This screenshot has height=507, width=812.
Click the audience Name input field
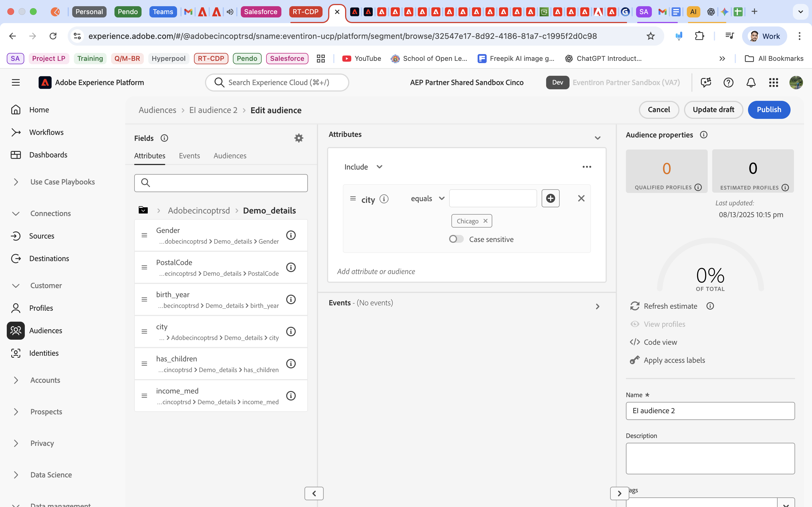pos(710,411)
